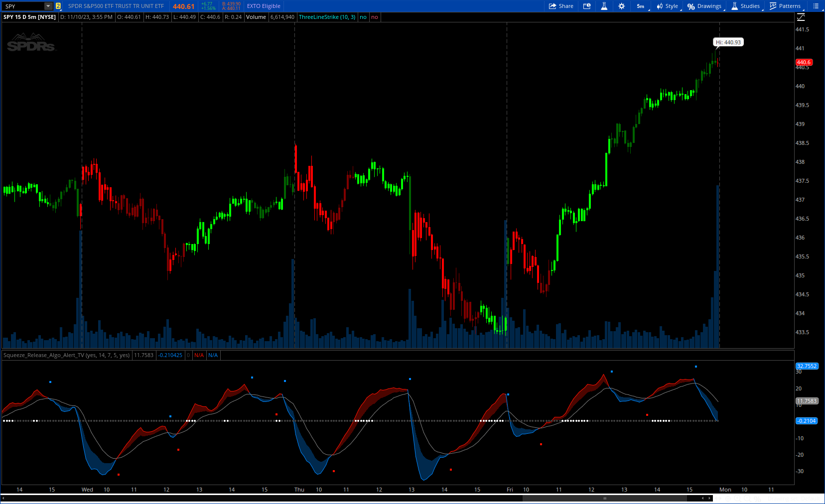
Task: Click the price axis scale settings icon
Action: click(x=801, y=17)
